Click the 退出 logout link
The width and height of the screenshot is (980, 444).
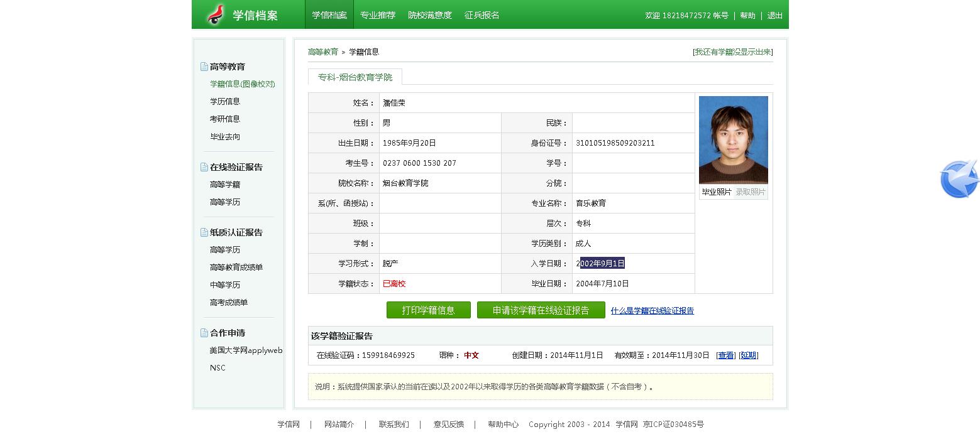[x=775, y=16]
